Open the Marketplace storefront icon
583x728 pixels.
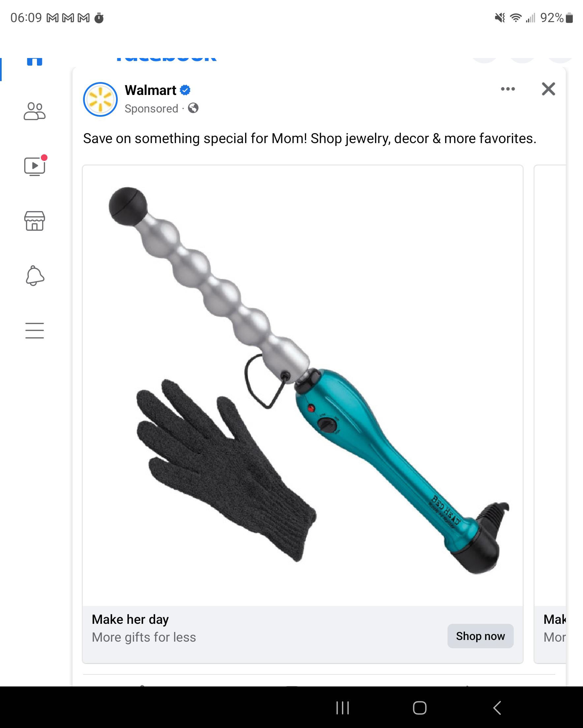pyautogui.click(x=34, y=221)
